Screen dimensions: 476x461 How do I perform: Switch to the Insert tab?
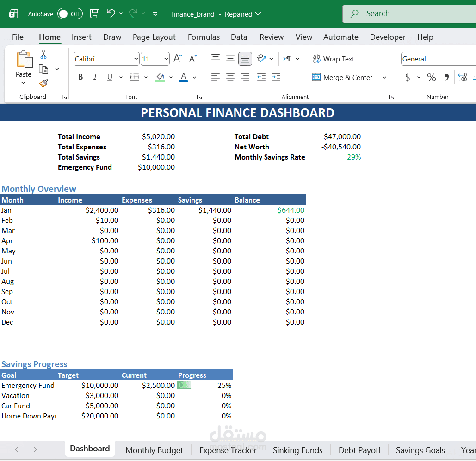pyautogui.click(x=81, y=37)
